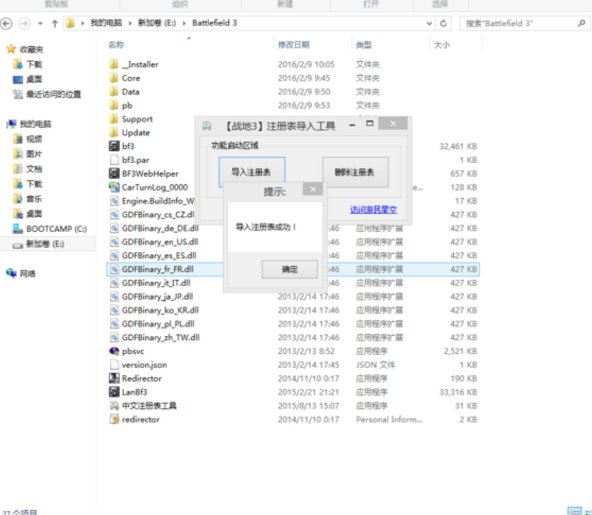This screenshot has width=592, height=515.
Task: Select the Core folder
Action: point(131,78)
